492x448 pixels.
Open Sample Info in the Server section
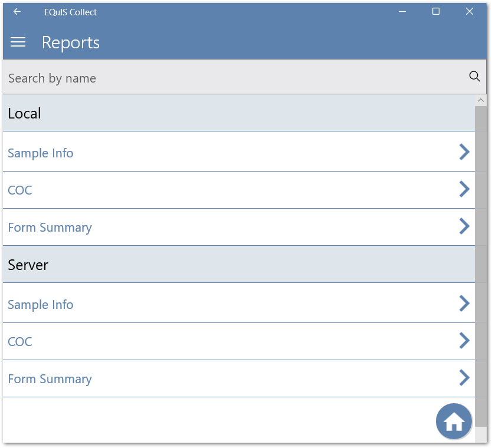pyautogui.click(x=40, y=304)
